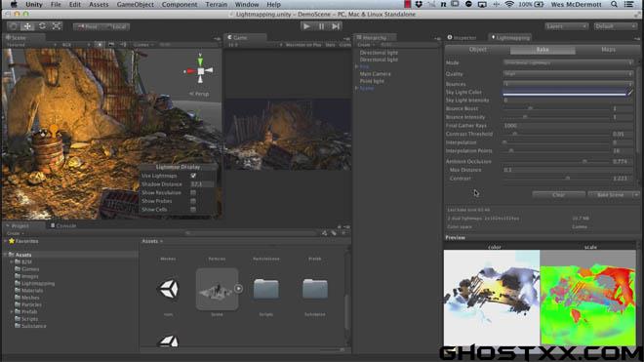Toggle the Pivot handle position button
The width and height of the screenshot is (644, 362).
[x=88, y=26]
